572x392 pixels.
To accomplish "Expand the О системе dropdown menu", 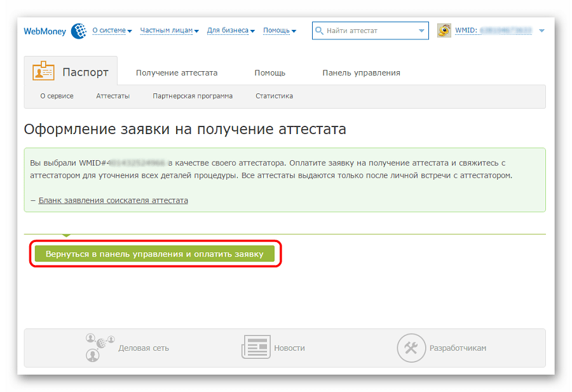I will (112, 30).
